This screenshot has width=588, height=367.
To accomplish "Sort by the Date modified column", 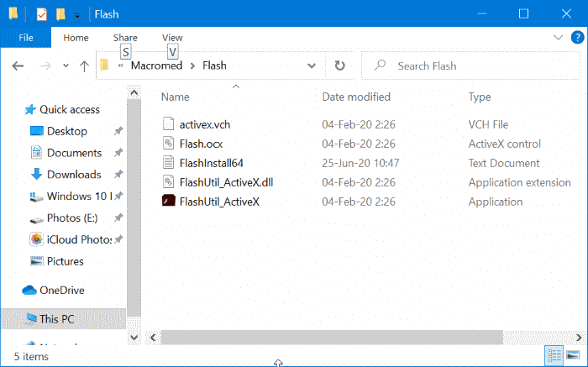I will click(356, 97).
